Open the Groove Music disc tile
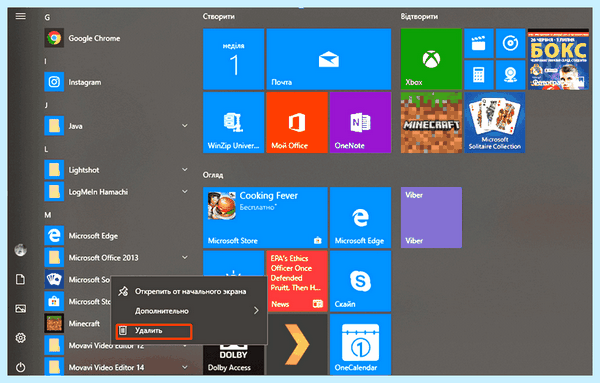The width and height of the screenshot is (600, 383). pyautogui.click(x=510, y=43)
